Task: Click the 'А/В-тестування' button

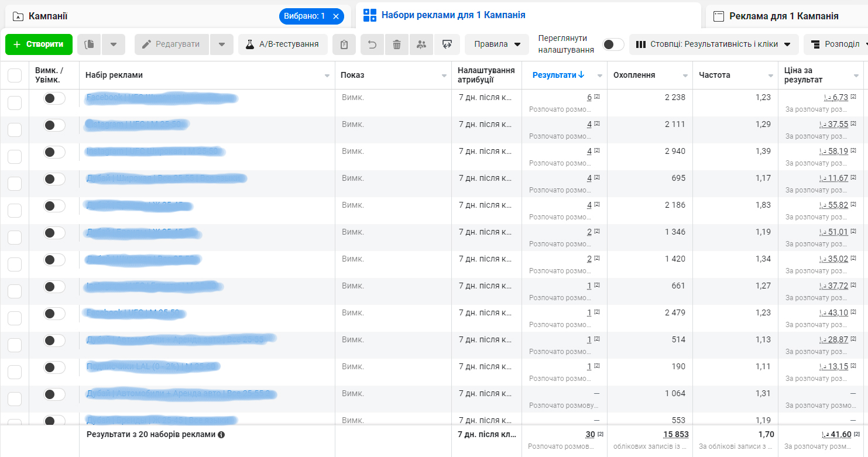Action: [283, 44]
